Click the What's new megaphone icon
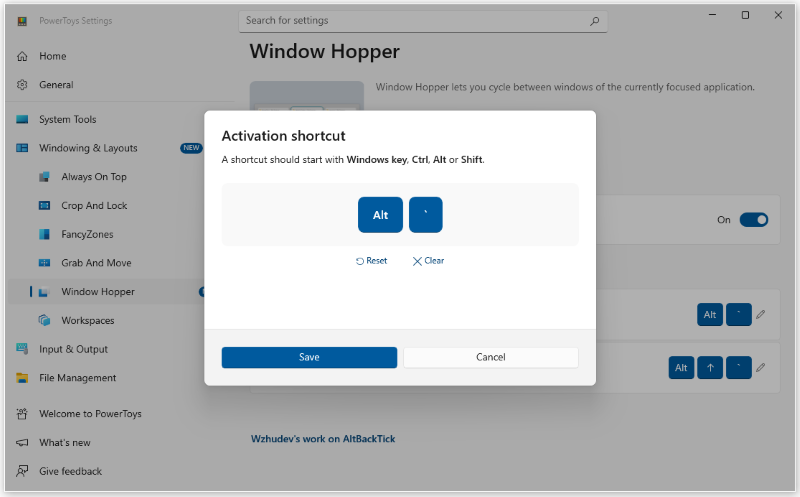Image resolution: width=800 pixels, height=497 pixels. (x=22, y=442)
